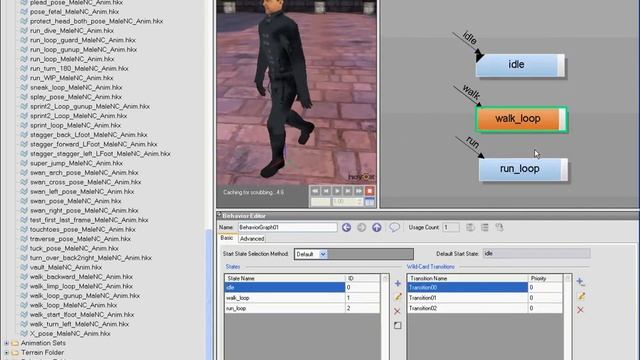640x360 pixels.
Task: Click the blue icon beside the speed stepper
Action: 370,202
